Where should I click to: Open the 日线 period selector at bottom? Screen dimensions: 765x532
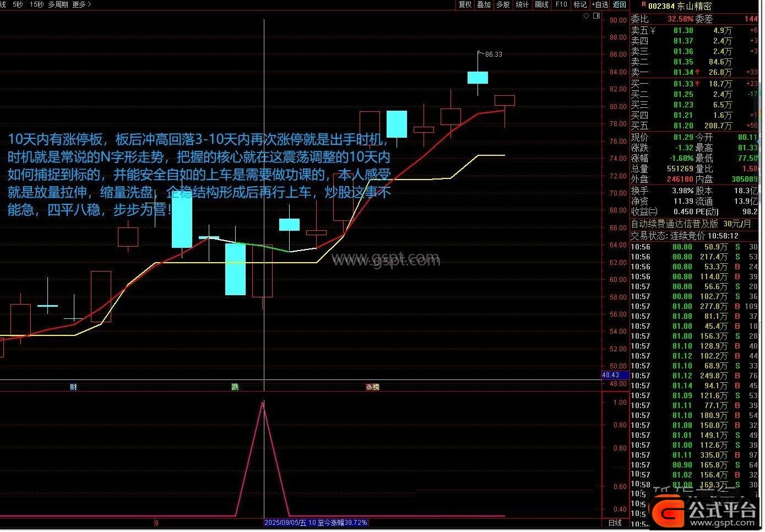click(615, 523)
